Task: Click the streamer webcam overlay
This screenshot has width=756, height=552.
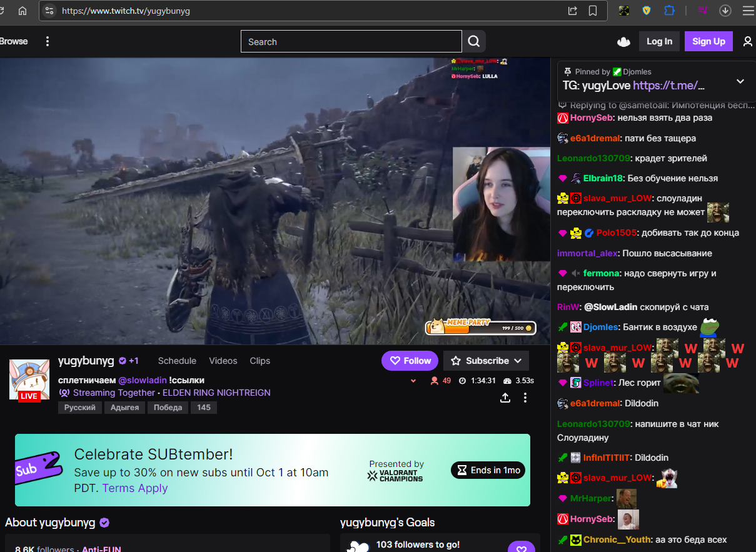Action: pyautogui.click(x=501, y=204)
